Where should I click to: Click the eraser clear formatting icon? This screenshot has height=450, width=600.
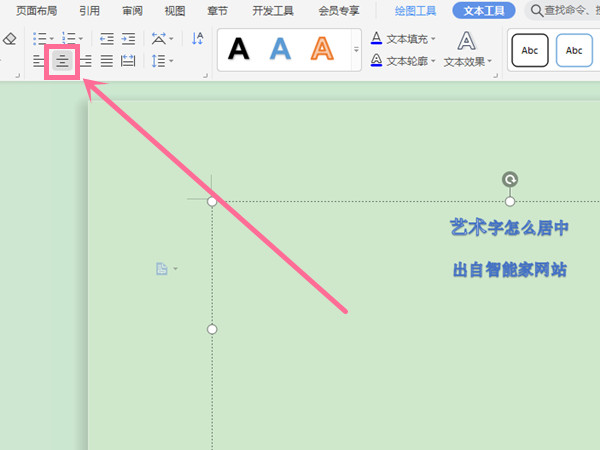(9, 39)
